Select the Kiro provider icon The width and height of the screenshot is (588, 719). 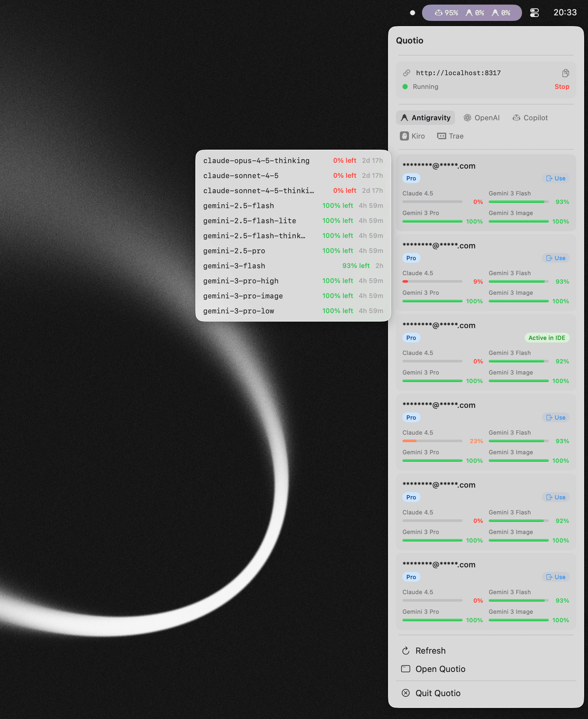point(405,136)
